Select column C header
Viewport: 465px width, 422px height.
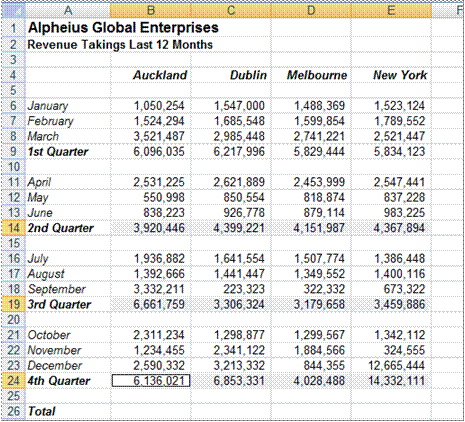231,11
